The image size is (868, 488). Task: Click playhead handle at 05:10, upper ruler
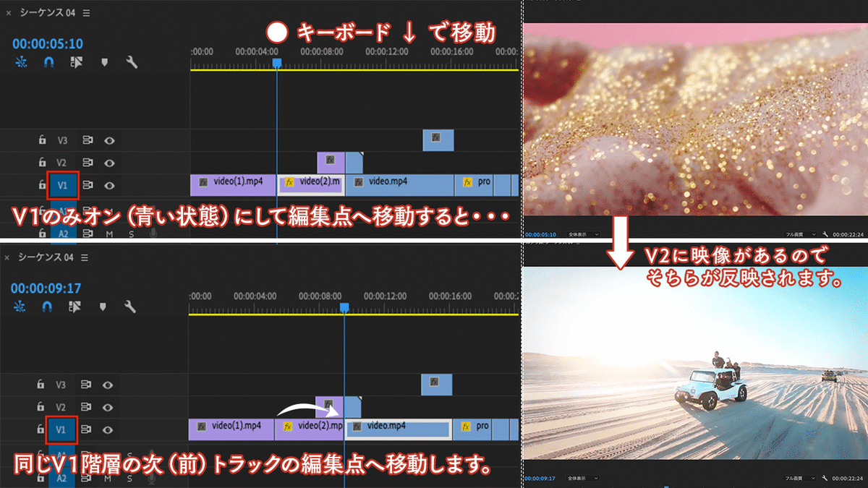tap(276, 63)
